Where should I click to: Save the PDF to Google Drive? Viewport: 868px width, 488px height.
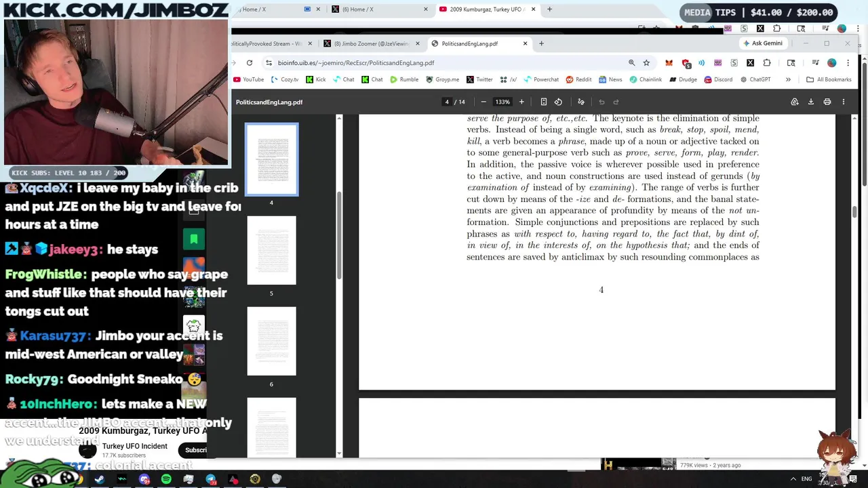click(795, 102)
